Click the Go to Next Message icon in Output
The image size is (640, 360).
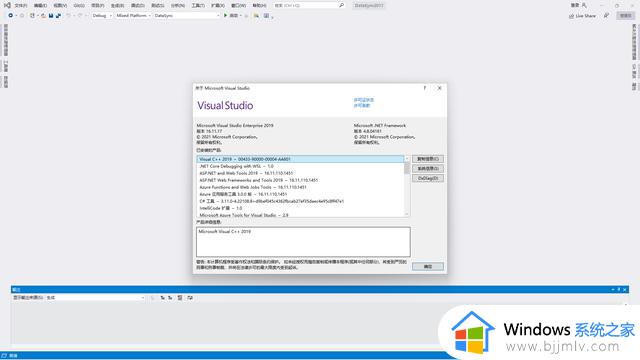tap(170, 298)
